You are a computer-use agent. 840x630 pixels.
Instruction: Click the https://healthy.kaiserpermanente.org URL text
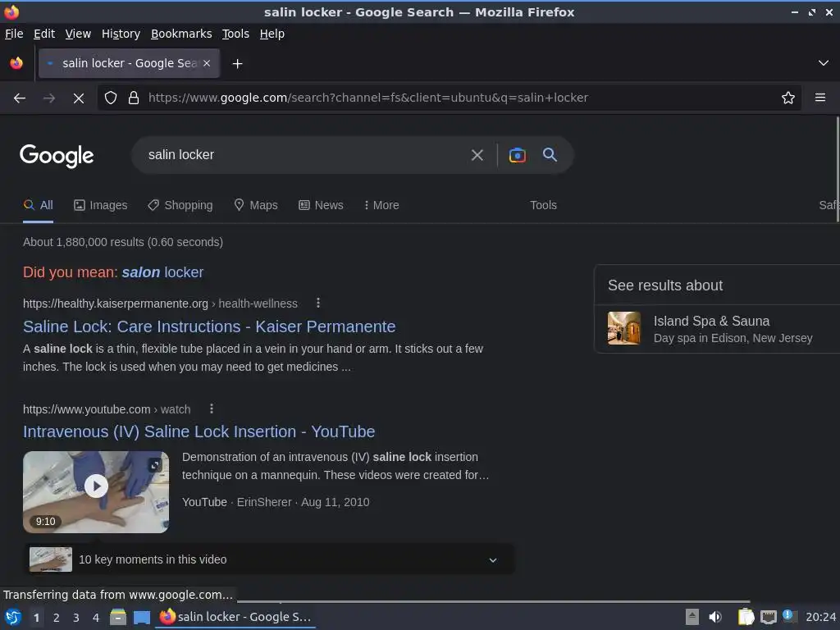(115, 304)
